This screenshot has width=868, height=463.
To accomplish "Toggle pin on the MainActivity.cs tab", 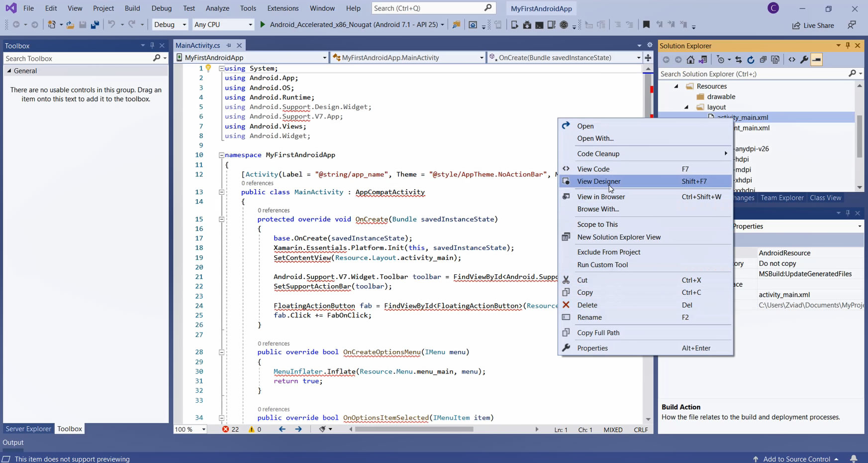I will point(229,45).
